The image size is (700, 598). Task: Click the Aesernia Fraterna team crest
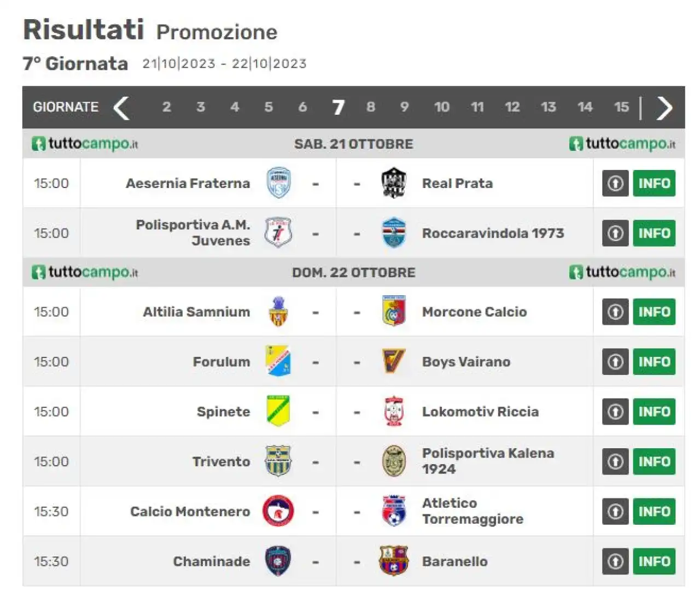(278, 183)
